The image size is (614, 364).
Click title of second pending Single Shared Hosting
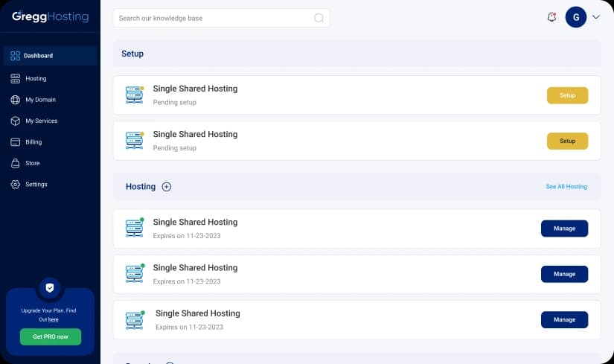(195, 135)
